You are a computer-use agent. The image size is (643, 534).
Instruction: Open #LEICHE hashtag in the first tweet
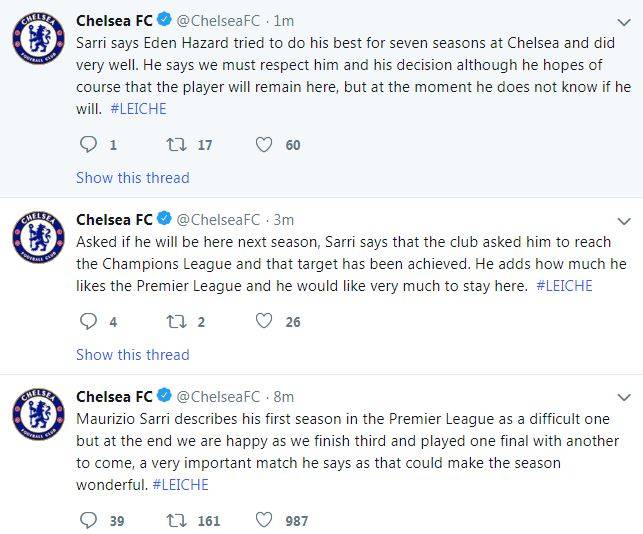[x=140, y=109]
